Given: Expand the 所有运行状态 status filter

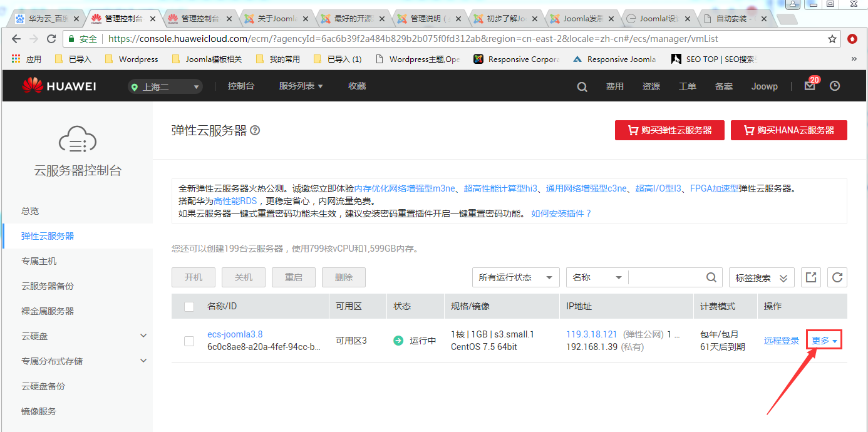Looking at the screenshot, I should click(x=515, y=277).
